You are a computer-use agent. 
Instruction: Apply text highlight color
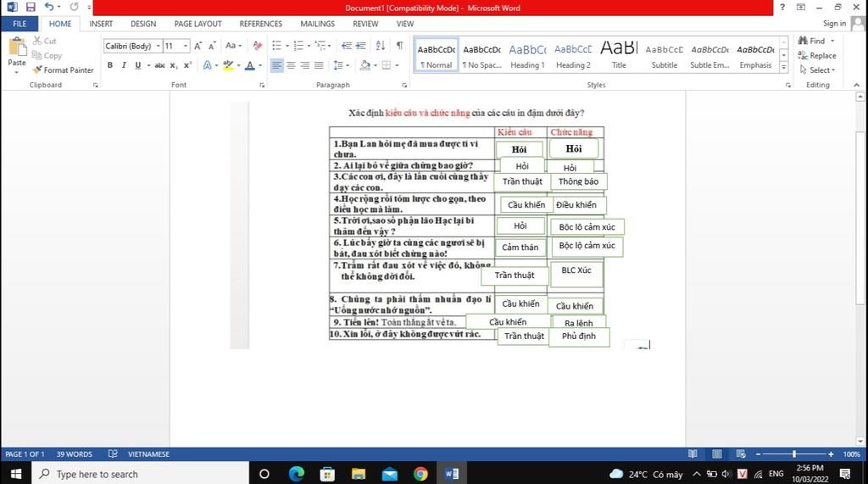(x=228, y=65)
